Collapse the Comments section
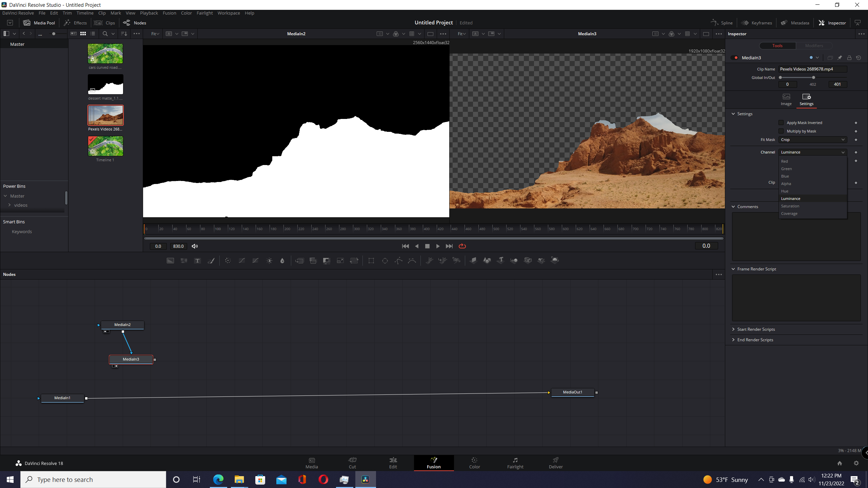Image resolution: width=868 pixels, height=488 pixels. [733, 207]
